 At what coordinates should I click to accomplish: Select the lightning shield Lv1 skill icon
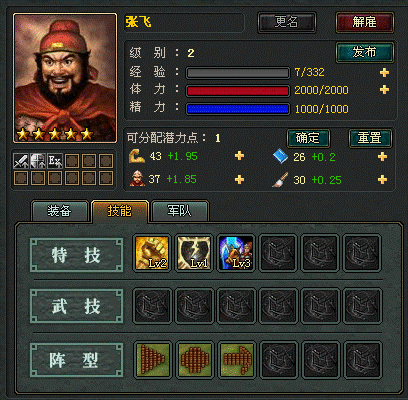194,253
